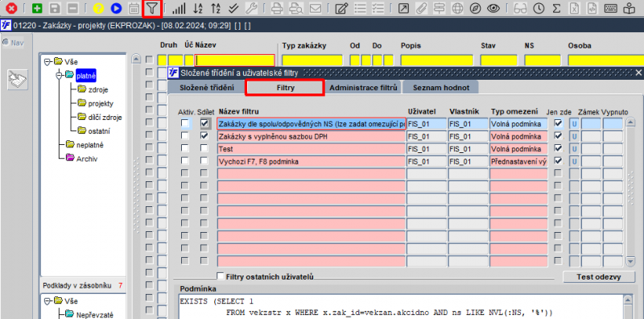
Task: Click the green plus add record icon
Action: pyautogui.click(x=37, y=8)
